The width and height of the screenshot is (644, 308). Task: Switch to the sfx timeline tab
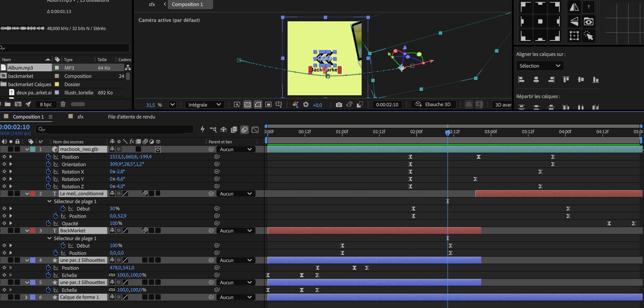80,117
